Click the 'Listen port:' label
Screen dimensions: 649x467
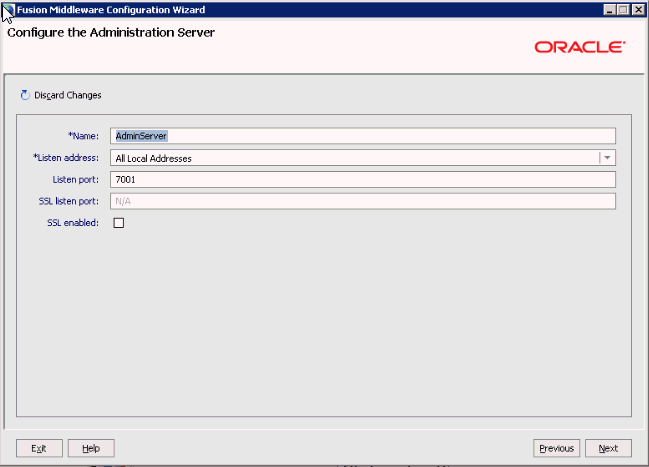coord(76,180)
